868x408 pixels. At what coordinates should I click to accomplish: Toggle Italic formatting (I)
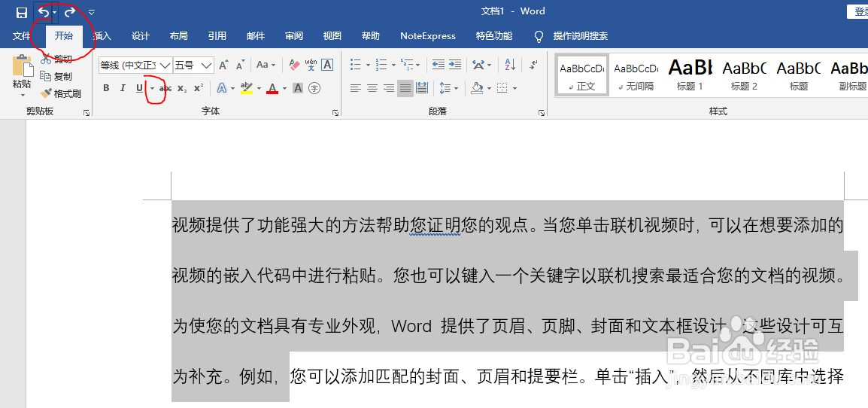click(123, 88)
